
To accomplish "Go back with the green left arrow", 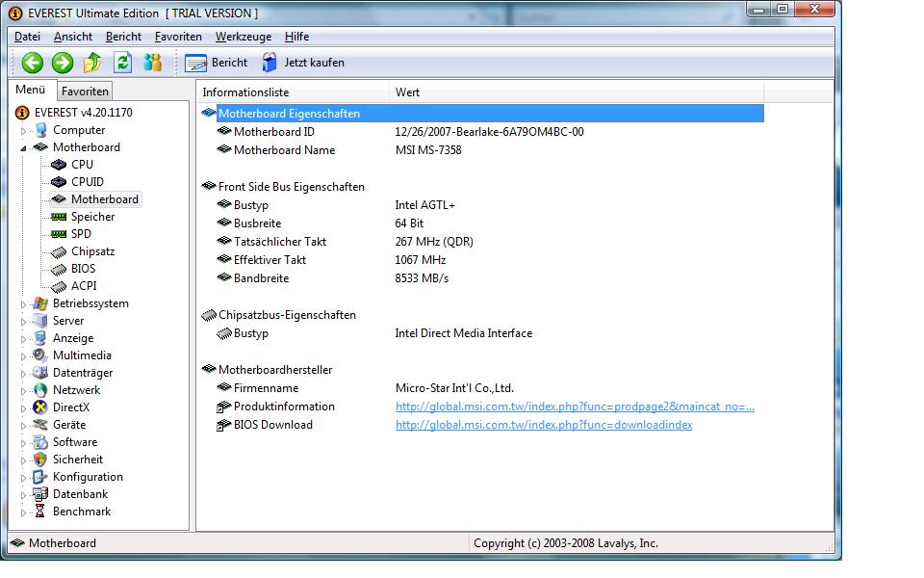I will (x=33, y=63).
